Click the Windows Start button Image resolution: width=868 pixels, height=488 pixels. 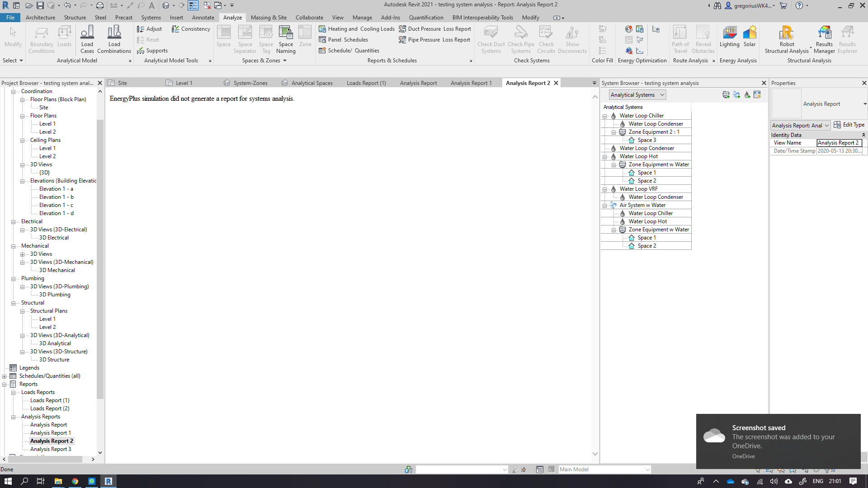point(8,481)
